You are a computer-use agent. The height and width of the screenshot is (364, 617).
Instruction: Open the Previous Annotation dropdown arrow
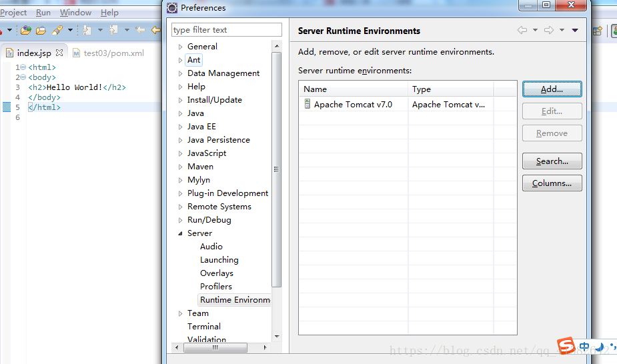click(x=127, y=30)
